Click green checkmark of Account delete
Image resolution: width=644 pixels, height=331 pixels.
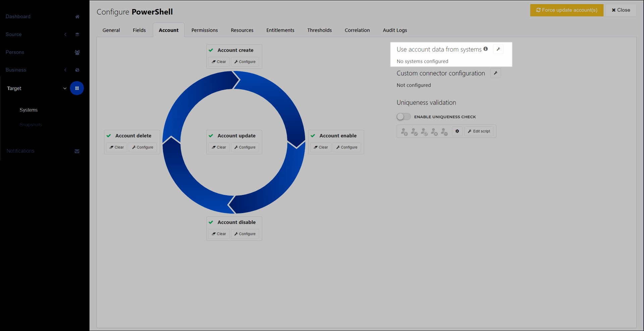109,136
